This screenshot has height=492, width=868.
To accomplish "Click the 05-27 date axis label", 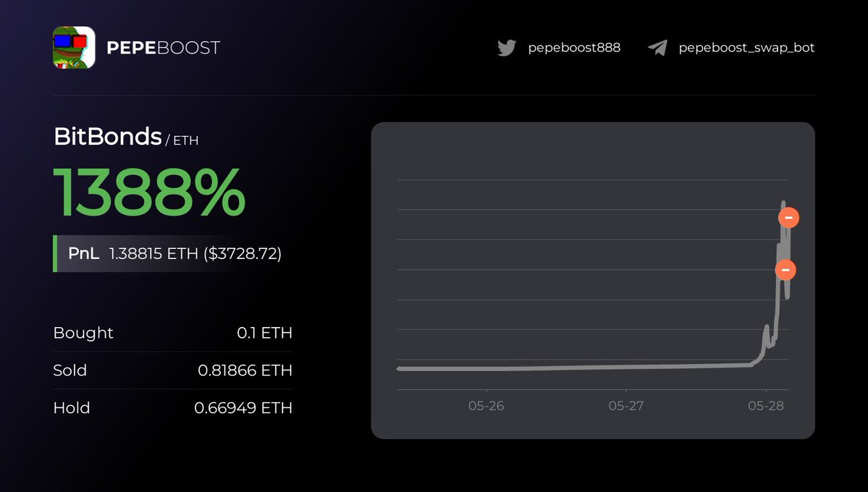I will click(x=626, y=406).
